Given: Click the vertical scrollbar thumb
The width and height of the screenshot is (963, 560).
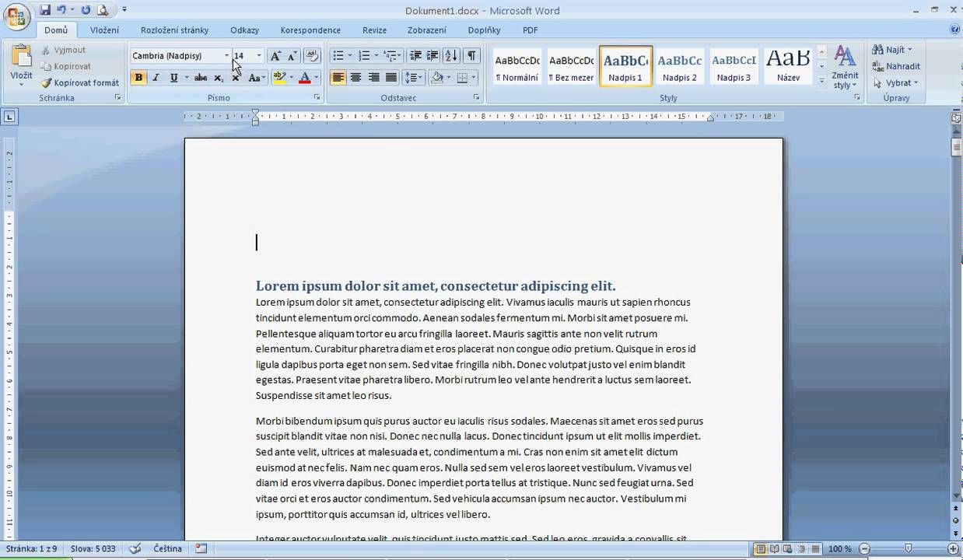Looking at the screenshot, I should click(957, 149).
